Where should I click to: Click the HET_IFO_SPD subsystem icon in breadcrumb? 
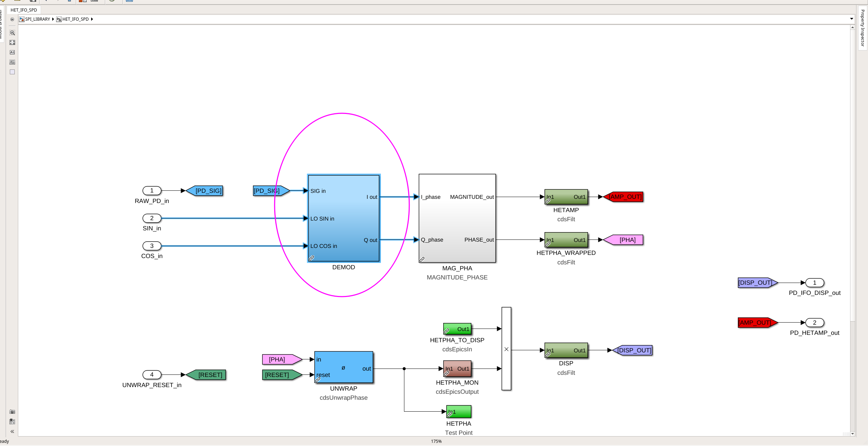click(x=59, y=19)
